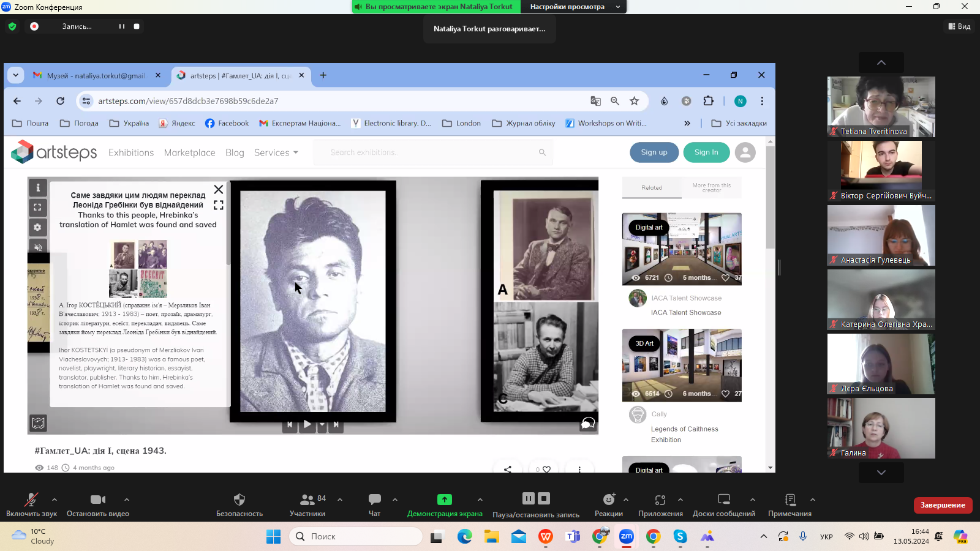Expand the Services dropdown menu
This screenshot has width=980, height=551.
pos(276,152)
